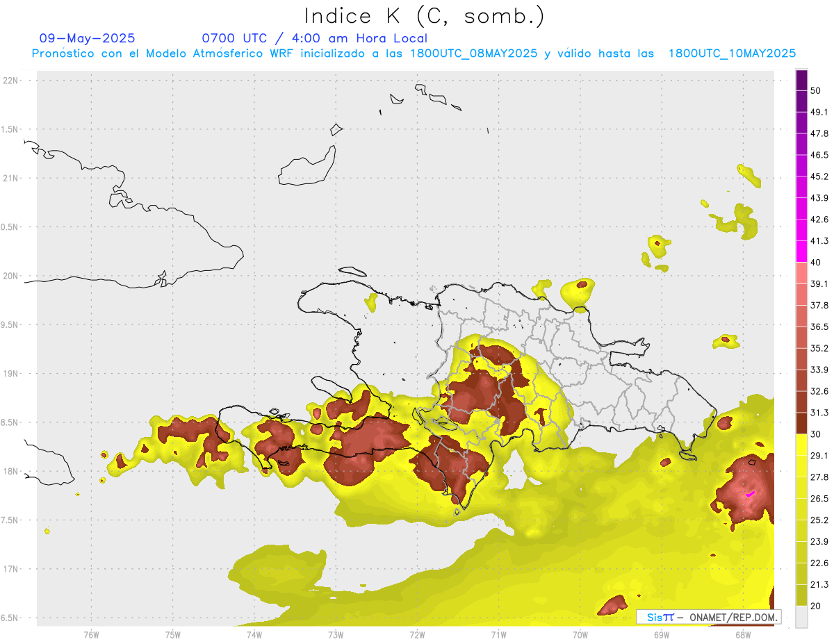Click the longitude label "73W"

coord(336,634)
